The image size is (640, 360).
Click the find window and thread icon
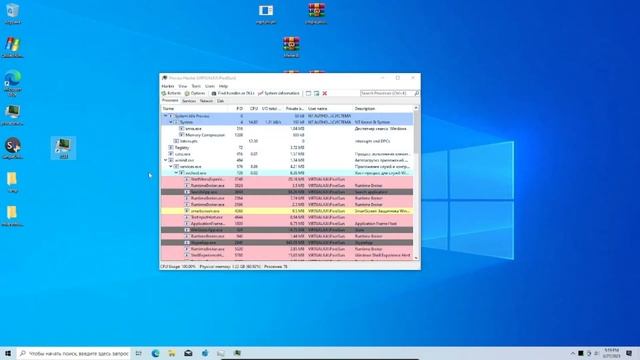pyautogui.click(x=316, y=93)
